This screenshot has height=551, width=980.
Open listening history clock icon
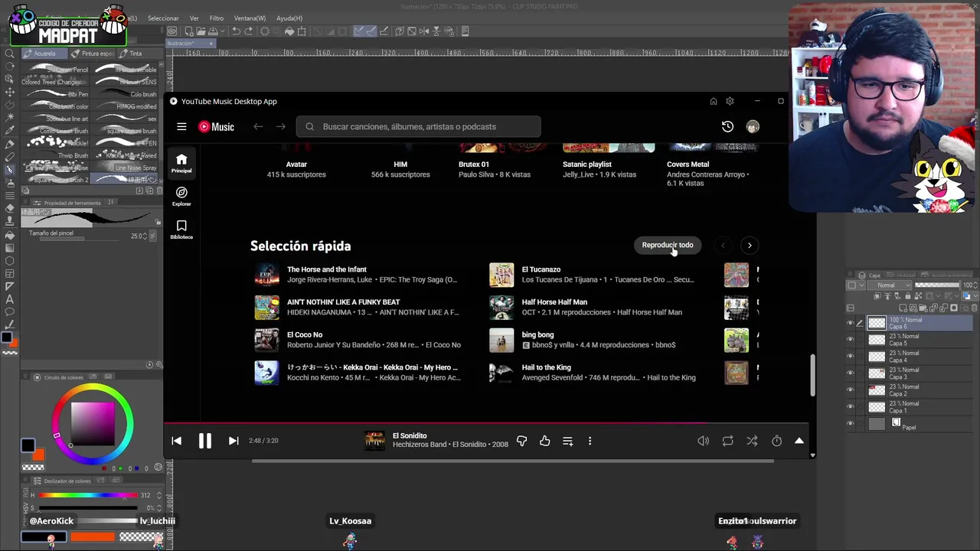click(727, 127)
